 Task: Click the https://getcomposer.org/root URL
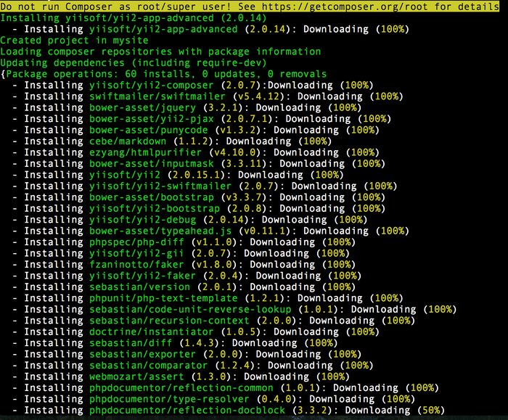(x=345, y=7)
